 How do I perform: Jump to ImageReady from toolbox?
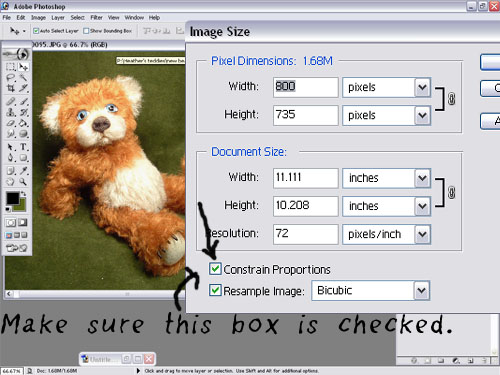(17, 248)
